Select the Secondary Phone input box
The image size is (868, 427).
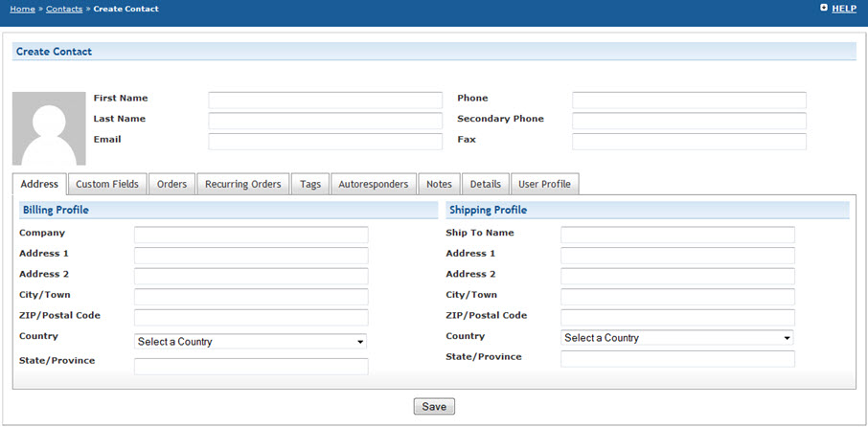689,121
